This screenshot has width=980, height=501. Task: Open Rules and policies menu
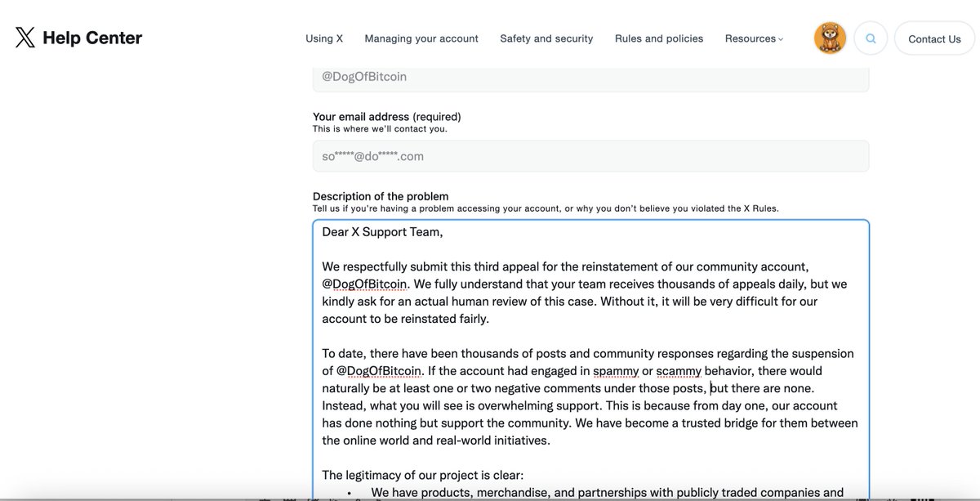coord(659,38)
